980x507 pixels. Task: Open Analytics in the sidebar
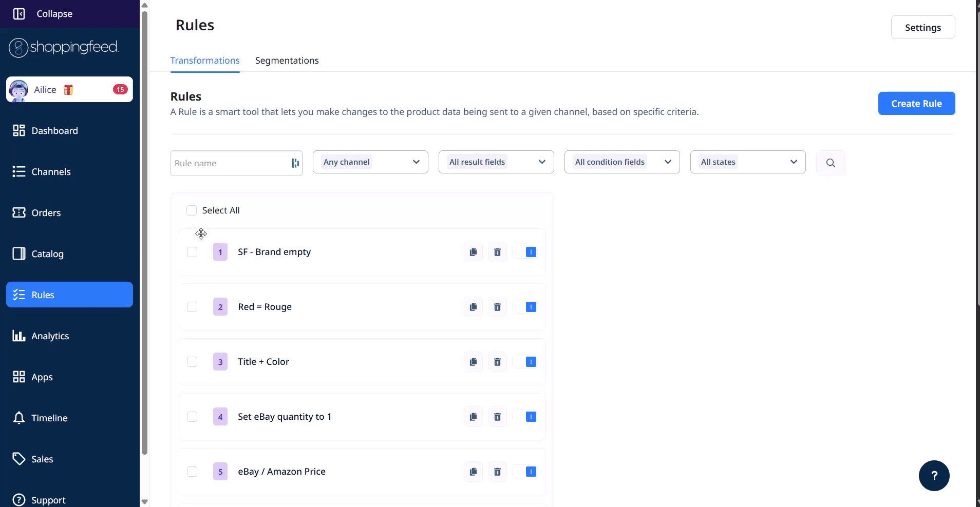(x=69, y=336)
